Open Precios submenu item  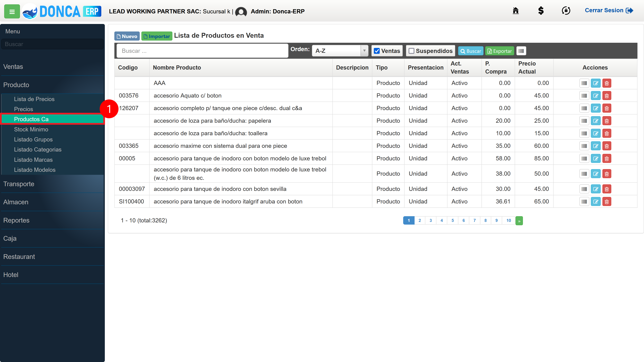(x=23, y=109)
